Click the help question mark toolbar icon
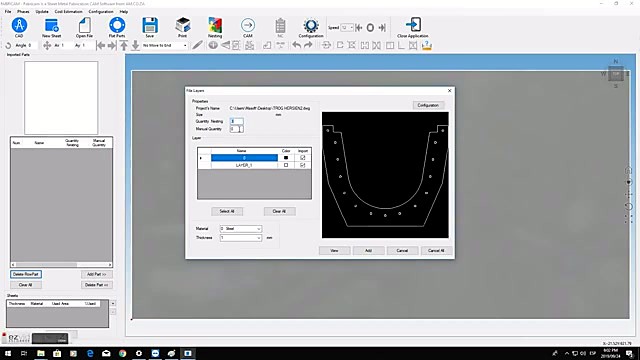The width and height of the screenshot is (640, 360). point(427,45)
